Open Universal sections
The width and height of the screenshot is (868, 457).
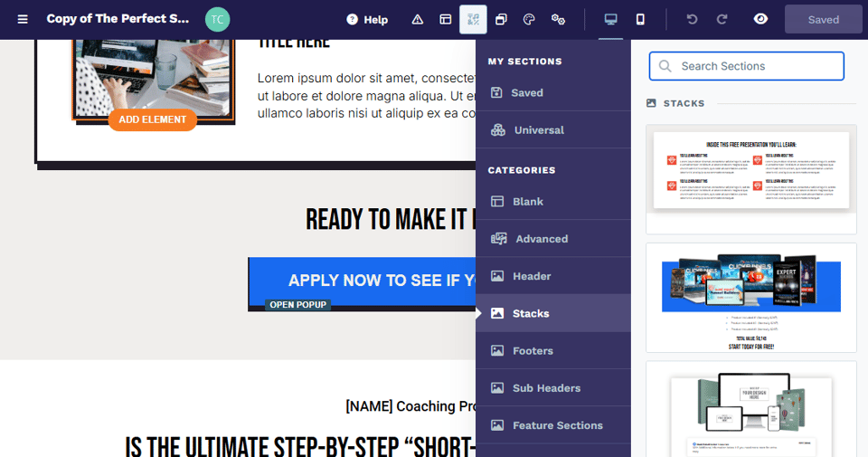(553, 129)
